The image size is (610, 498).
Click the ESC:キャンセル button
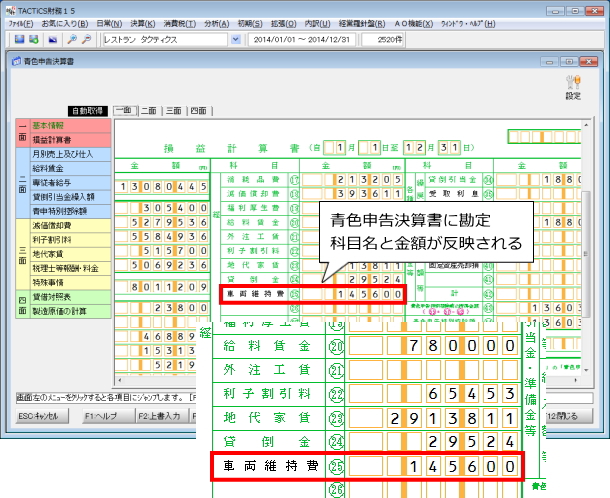tap(42, 416)
